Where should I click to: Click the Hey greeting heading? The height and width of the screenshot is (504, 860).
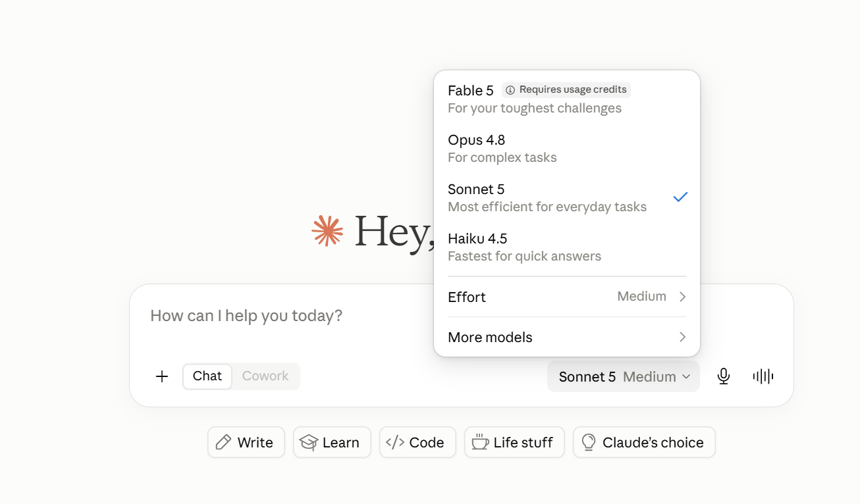(x=394, y=232)
